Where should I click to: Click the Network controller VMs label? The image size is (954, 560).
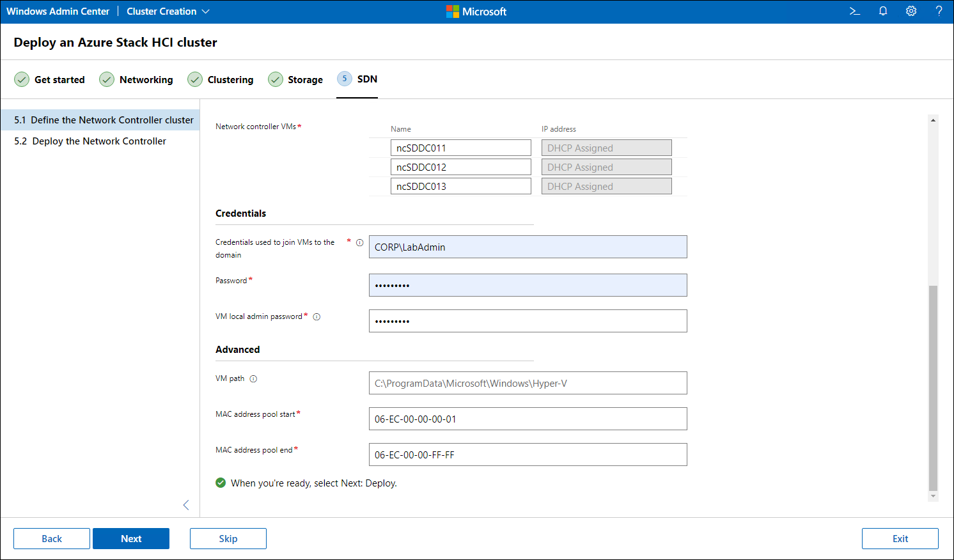pyautogui.click(x=256, y=127)
